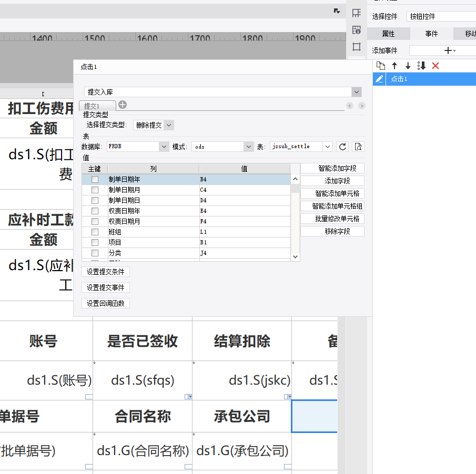
Task: Select the B4 value cell for 制单日期年
Action: 245,180
